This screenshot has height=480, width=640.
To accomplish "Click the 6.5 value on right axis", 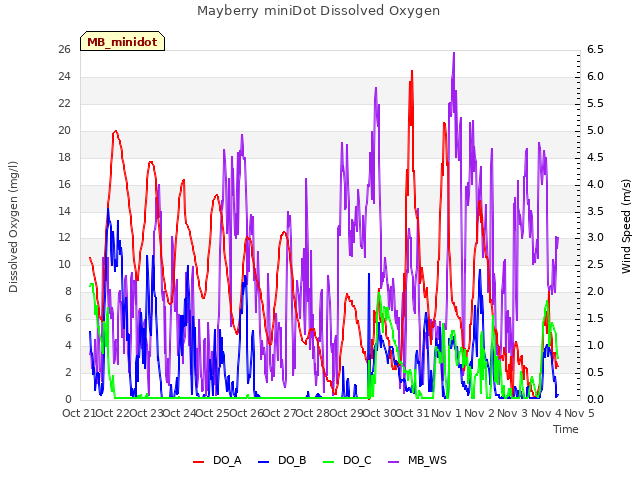I will [x=595, y=49].
